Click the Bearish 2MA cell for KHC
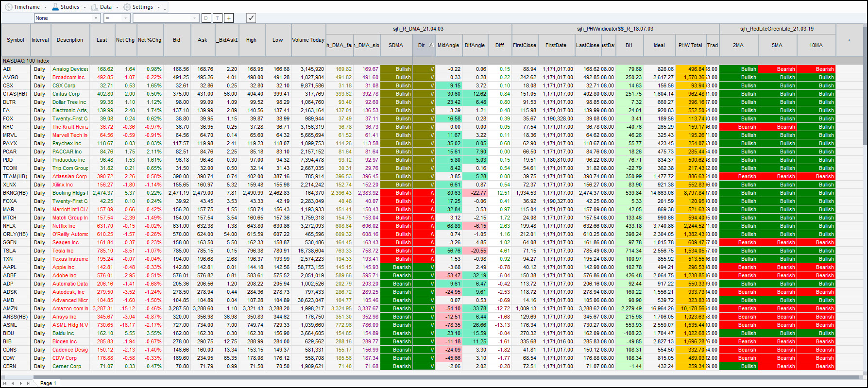Screen dimensions: 868x388 point(738,127)
